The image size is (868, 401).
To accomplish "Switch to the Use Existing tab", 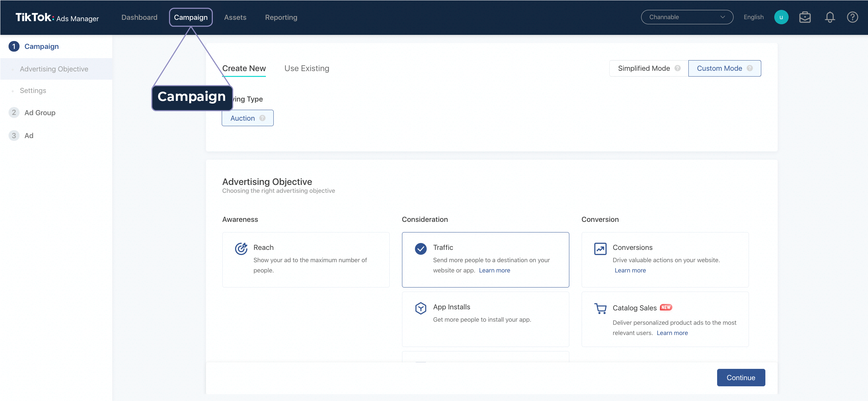I will [307, 68].
